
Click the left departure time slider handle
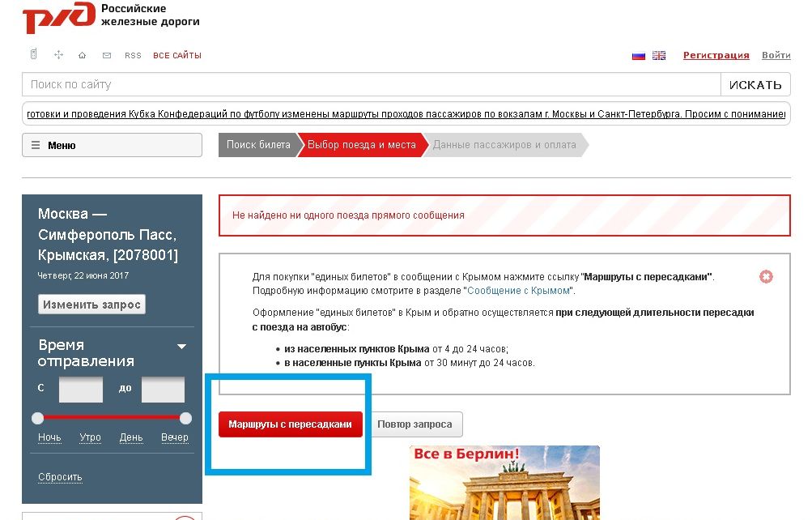pos(37,418)
